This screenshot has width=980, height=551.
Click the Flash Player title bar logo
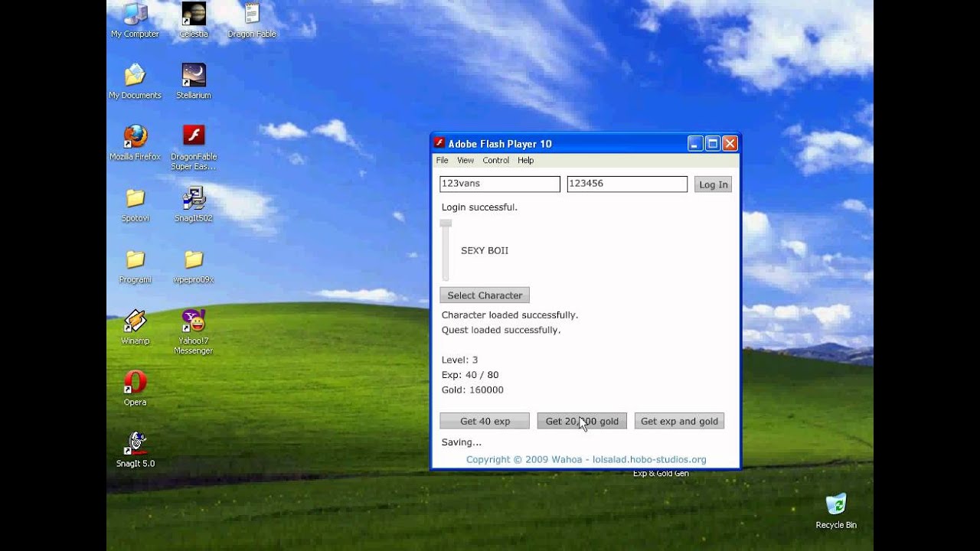click(x=439, y=143)
